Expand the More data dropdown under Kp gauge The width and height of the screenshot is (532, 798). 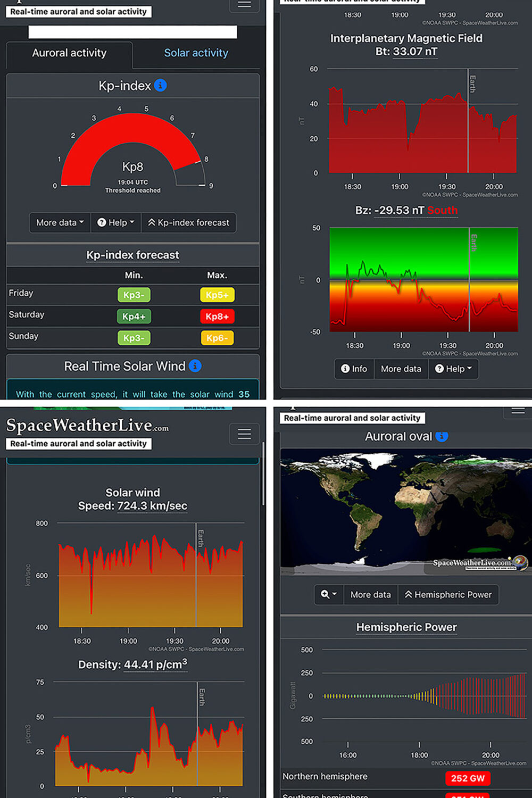pos(60,222)
